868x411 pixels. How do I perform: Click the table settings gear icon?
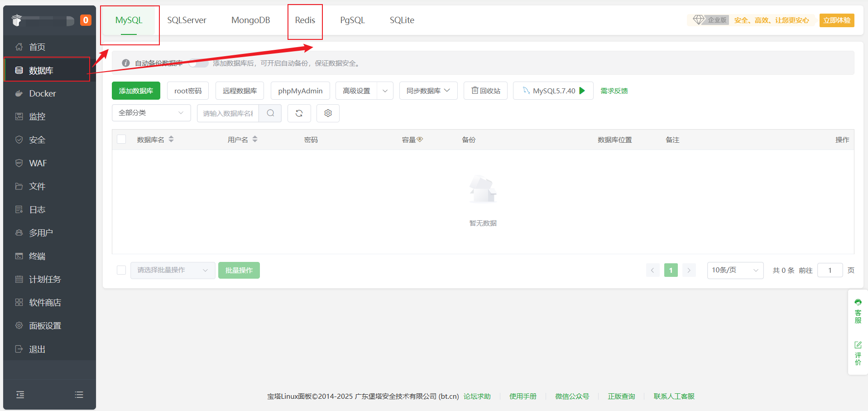pos(328,113)
